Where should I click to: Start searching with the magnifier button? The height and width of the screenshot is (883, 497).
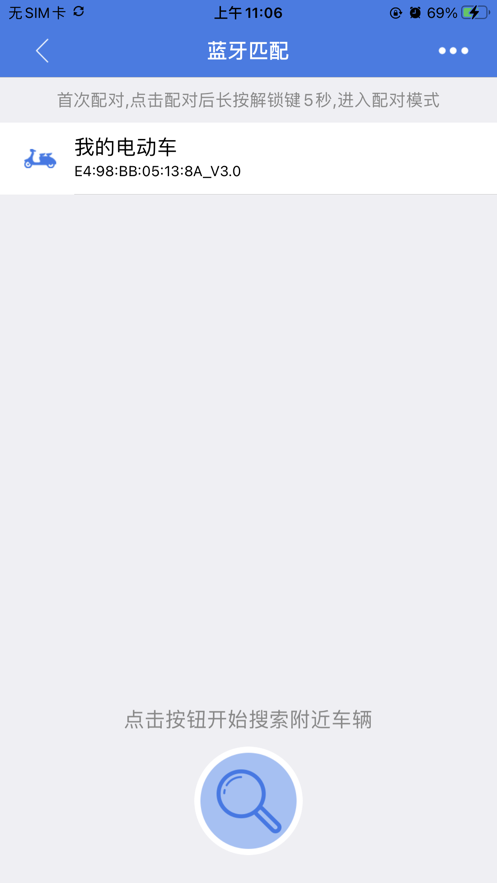[248, 800]
